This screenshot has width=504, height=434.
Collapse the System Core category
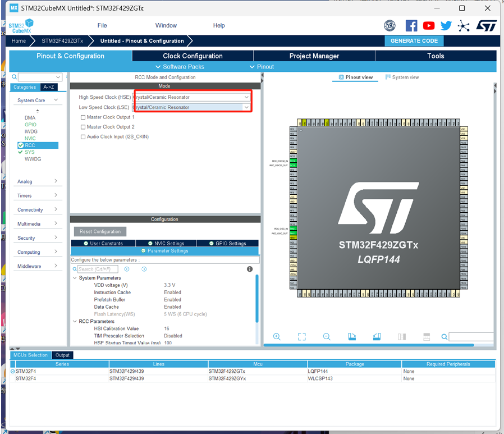[56, 100]
